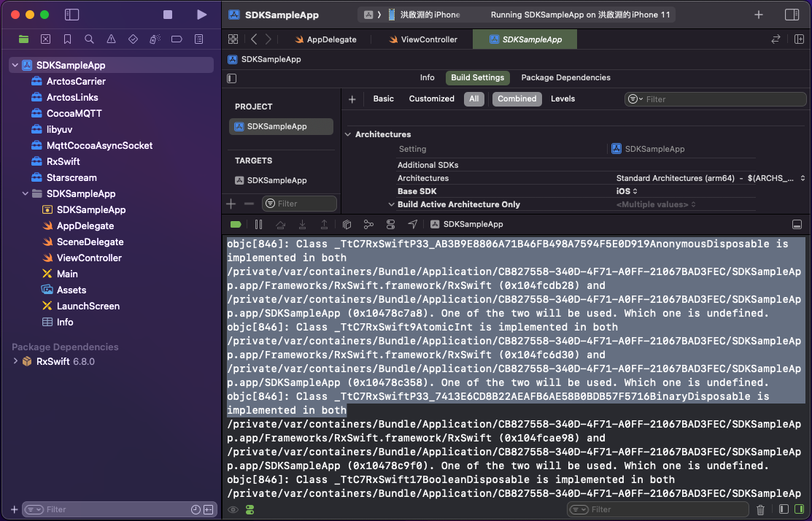Screen dimensions: 812x521
Task: Clear the console with trash icon
Action: 761,509
